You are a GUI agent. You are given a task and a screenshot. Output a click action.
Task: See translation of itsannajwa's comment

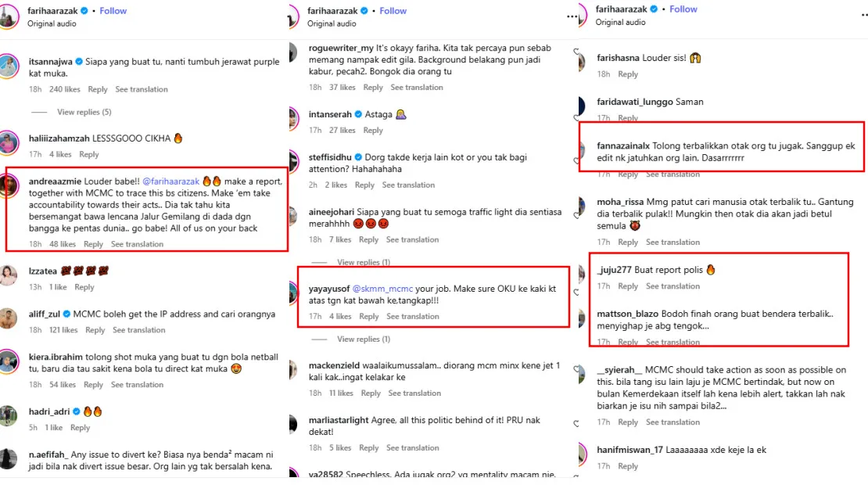(x=142, y=89)
